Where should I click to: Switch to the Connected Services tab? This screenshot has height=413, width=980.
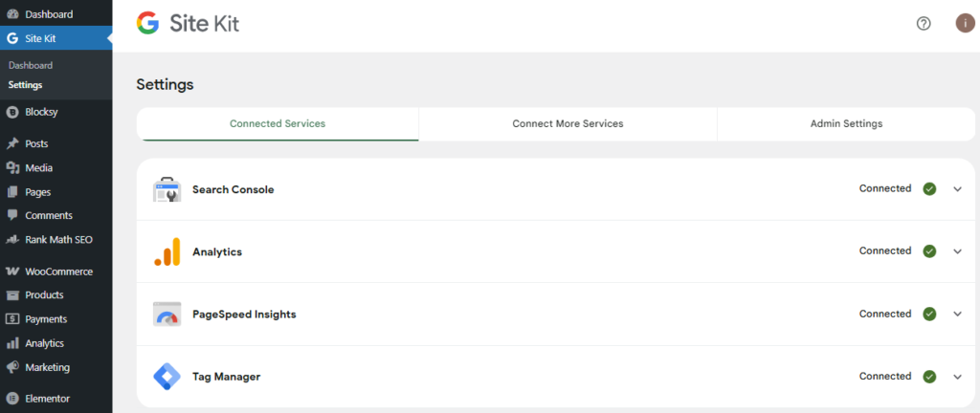point(278,123)
